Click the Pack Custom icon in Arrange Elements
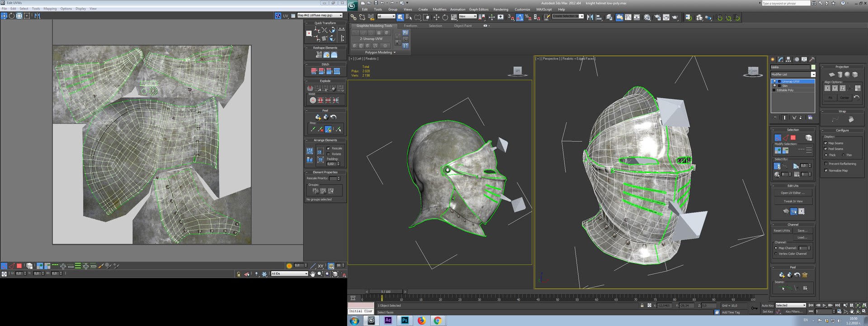This screenshot has height=326, width=868. [310, 151]
